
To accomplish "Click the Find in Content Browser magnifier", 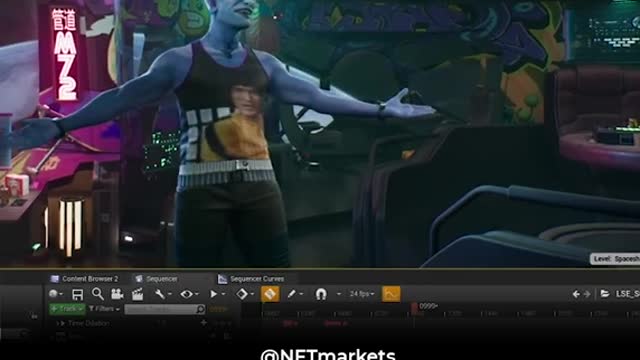I will (98, 294).
